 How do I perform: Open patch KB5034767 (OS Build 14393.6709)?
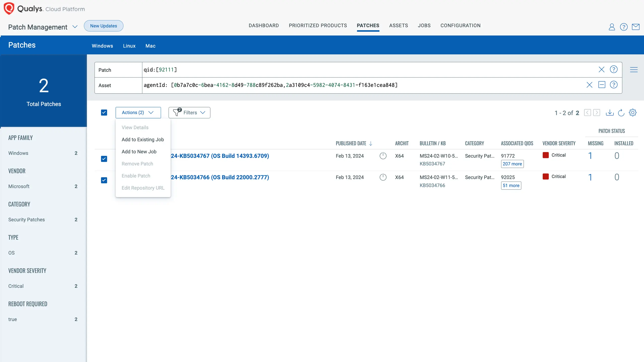click(220, 156)
